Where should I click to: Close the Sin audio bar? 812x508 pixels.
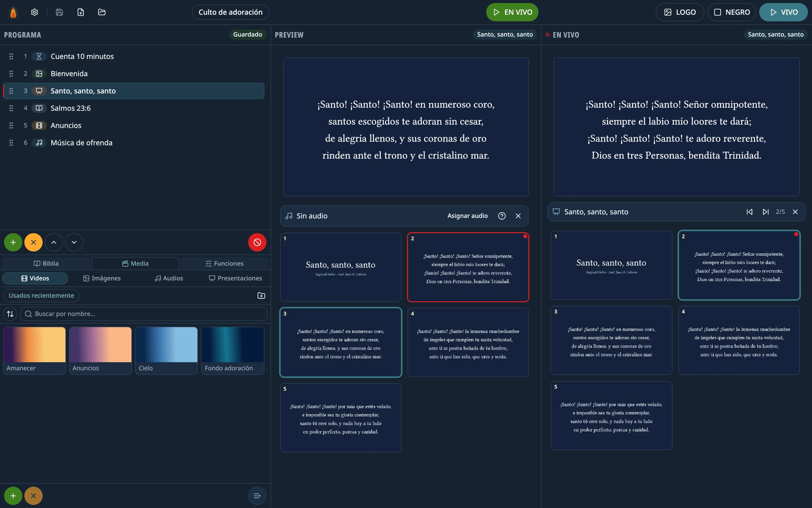pyautogui.click(x=518, y=216)
